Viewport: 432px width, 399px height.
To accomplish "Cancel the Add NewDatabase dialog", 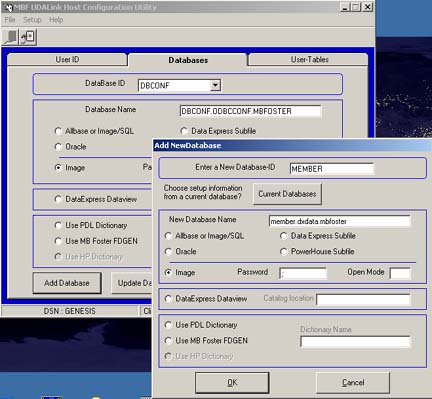I will (353, 383).
